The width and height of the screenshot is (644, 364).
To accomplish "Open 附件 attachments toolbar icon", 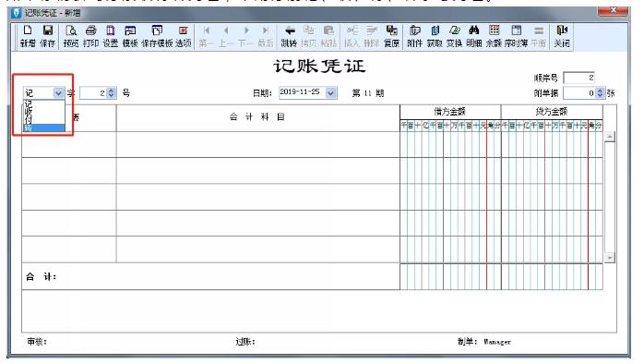I will (x=415, y=36).
